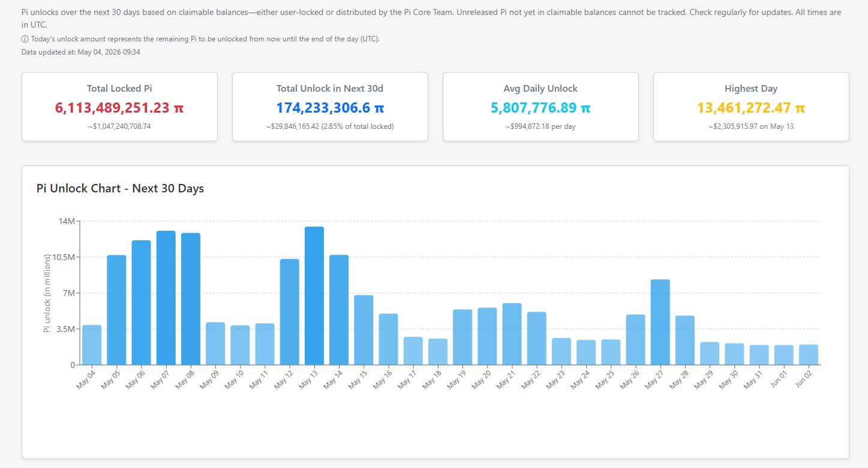
Task: Click the May 16 bar in chart
Action: [x=388, y=339]
